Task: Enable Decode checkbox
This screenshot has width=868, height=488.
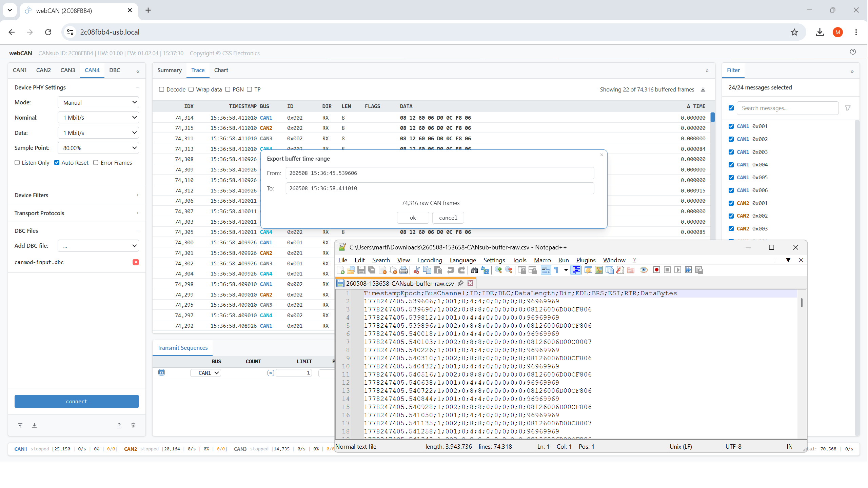Action: [x=162, y=89]
